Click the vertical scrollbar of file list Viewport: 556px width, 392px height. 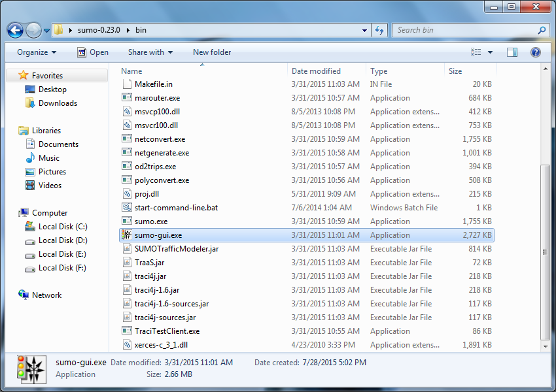click(544, 248)
